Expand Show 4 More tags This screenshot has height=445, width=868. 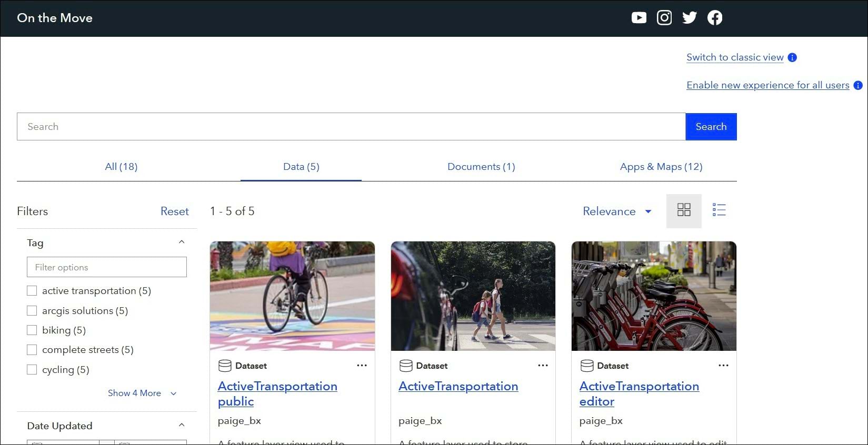coord(142,393)
